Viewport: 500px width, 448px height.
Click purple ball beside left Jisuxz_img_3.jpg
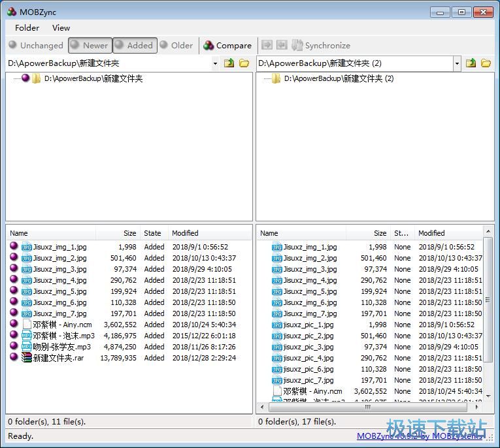14,268
